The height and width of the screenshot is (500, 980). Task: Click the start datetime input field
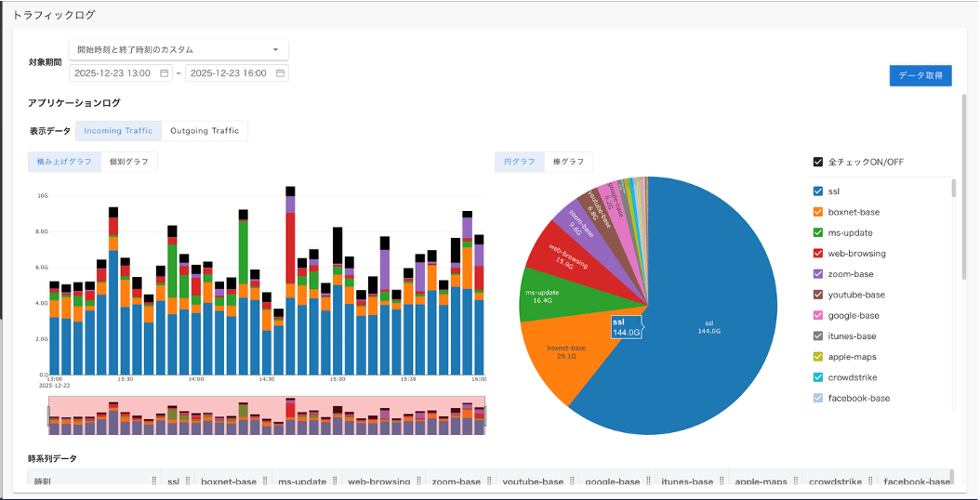point(115,73)
